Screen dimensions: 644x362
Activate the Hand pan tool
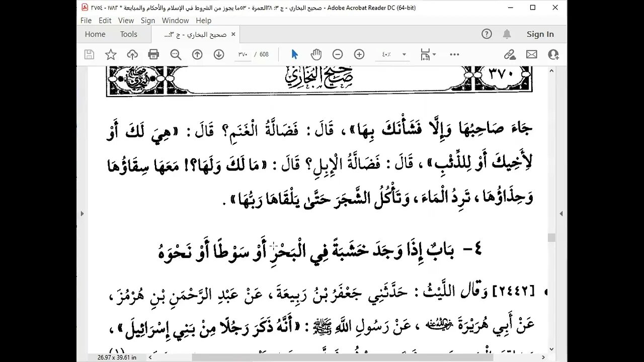click(316, 54)
